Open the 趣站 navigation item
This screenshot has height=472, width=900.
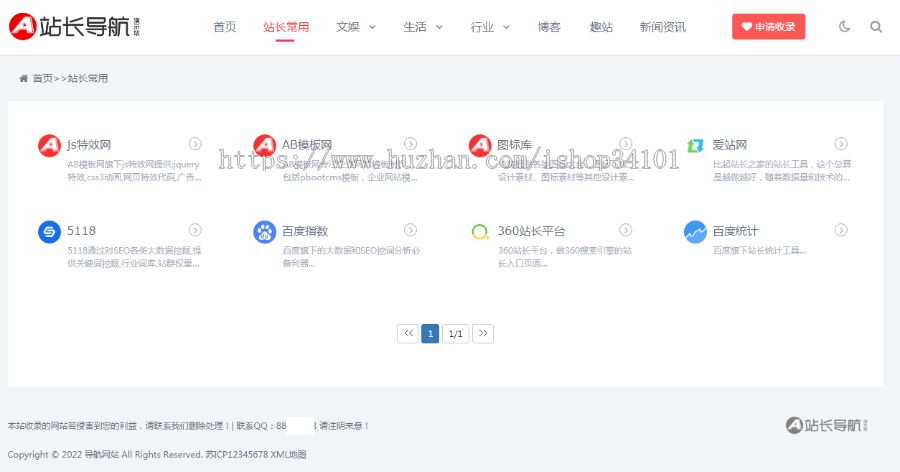pyautogui.click(x=601, y=27)
